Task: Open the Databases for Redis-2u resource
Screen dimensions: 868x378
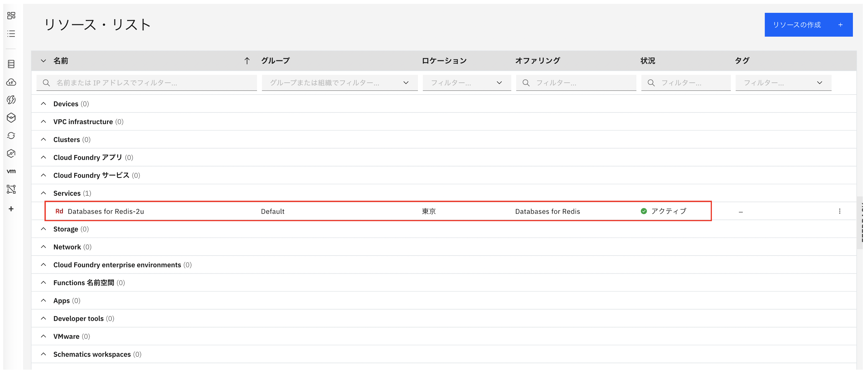Action: (x=105, y=212)
